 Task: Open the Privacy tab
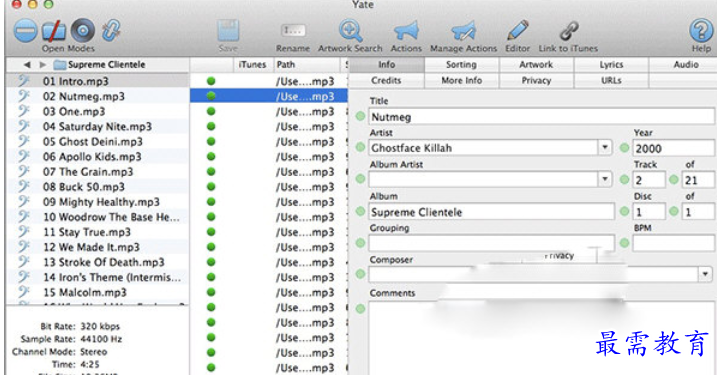coord(536,80)
